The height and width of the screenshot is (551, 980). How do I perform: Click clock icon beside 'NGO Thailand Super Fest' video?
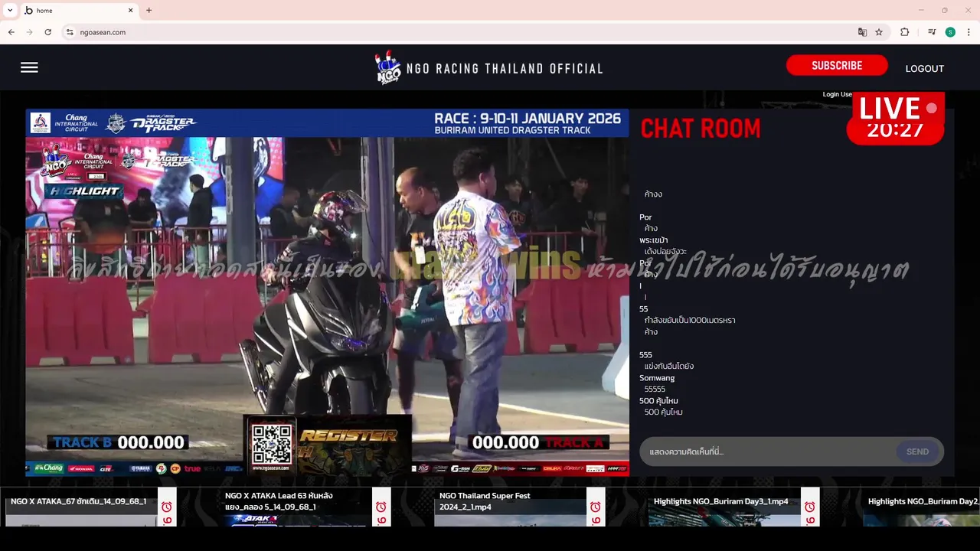point(595,507)
